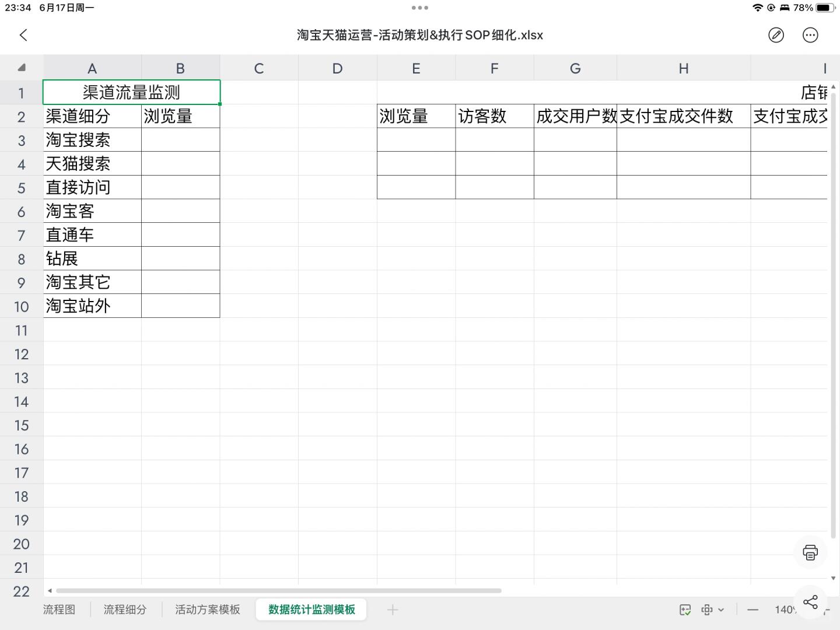
Task: Tap the print floating button
Action: pos(810,552)
